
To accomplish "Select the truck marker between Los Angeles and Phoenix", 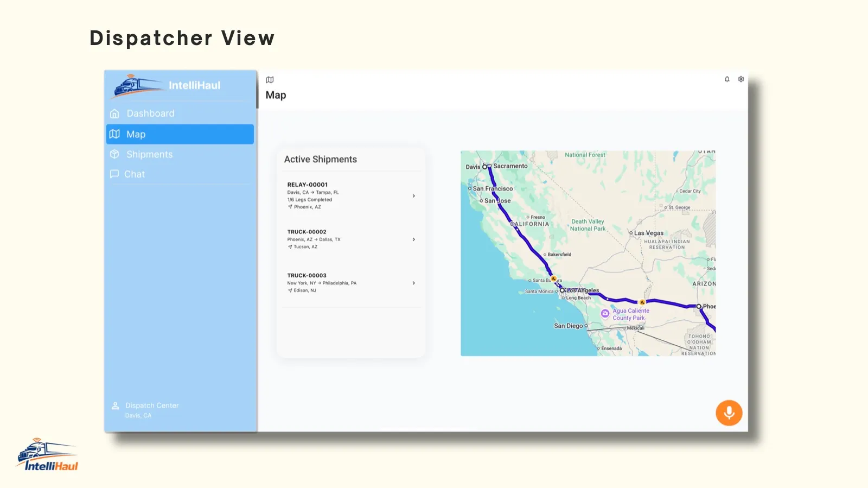I will pos(642,302).
